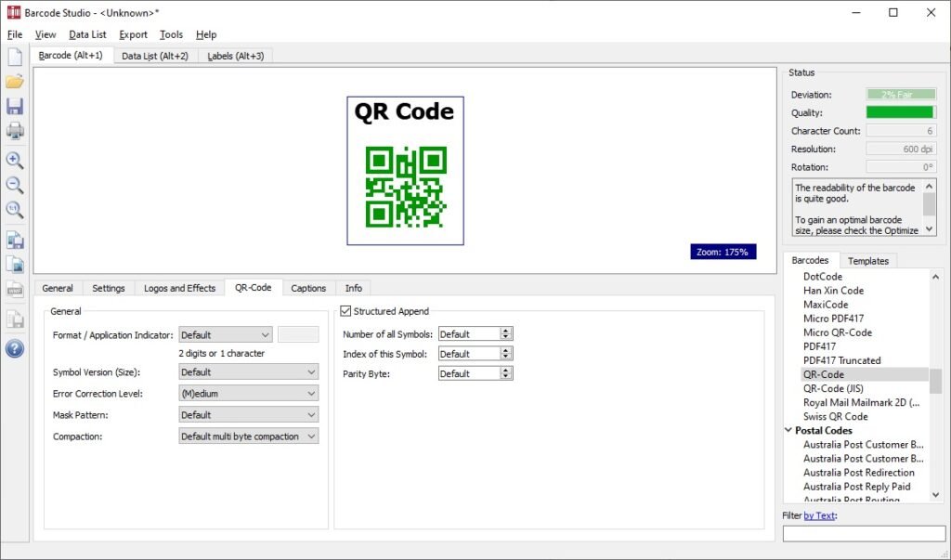Select QR-Code (JIS) in the list

click(833, 388)
